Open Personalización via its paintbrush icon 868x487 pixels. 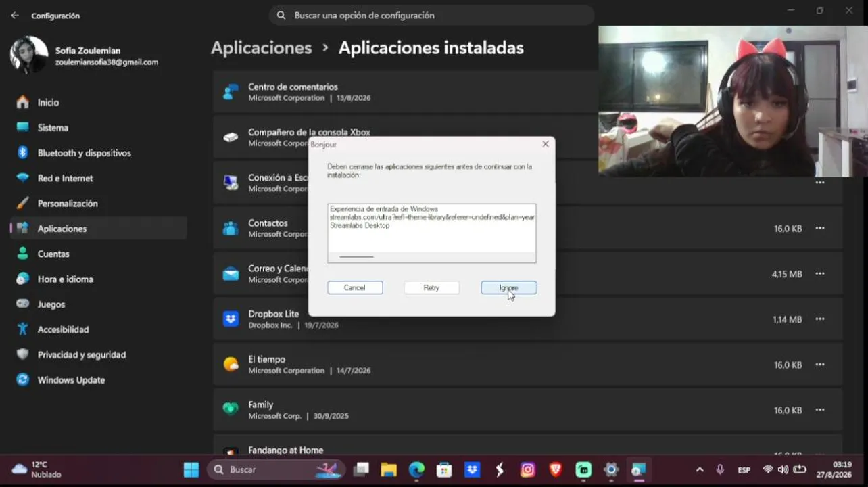(23, 203)
